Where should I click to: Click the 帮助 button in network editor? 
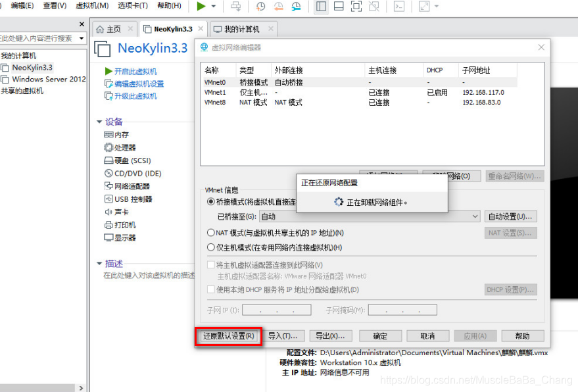(x=523, y=336)
